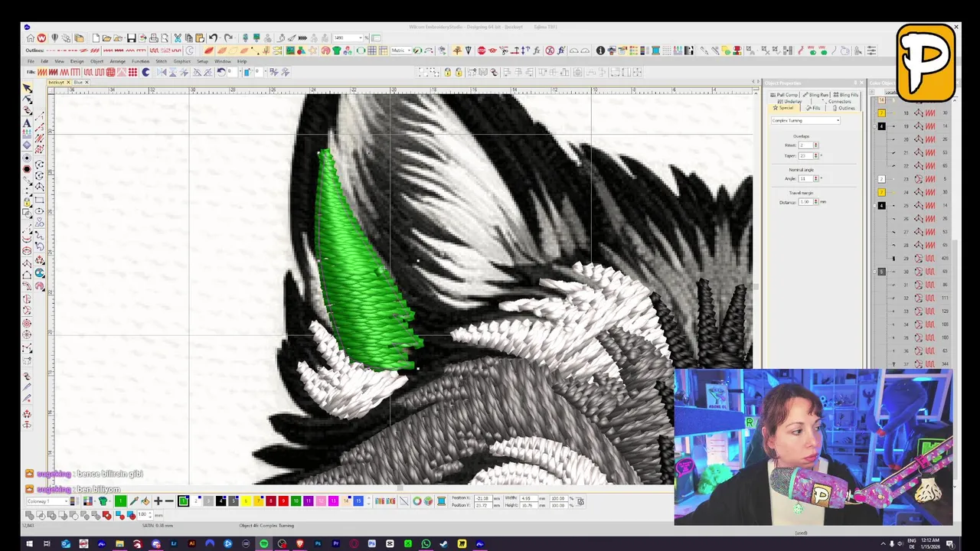The height and width of the screenshot is (551, 980).
Task: Adjust the Taper spinner arrows
Action: coord(815,156)
